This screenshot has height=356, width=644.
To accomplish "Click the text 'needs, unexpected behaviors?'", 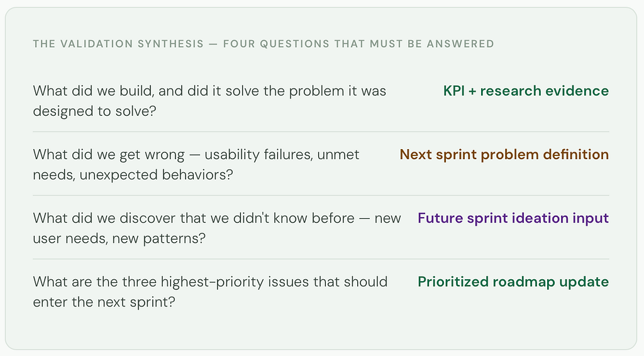I will pos(133,175).
